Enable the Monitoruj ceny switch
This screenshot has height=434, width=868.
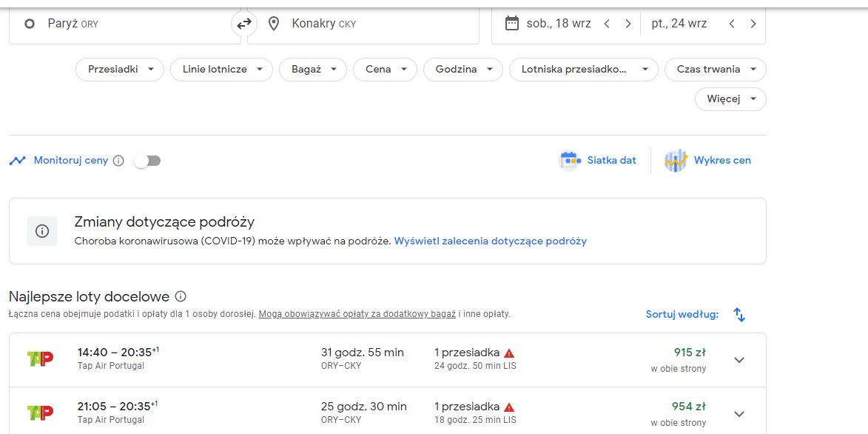[147, 161]
